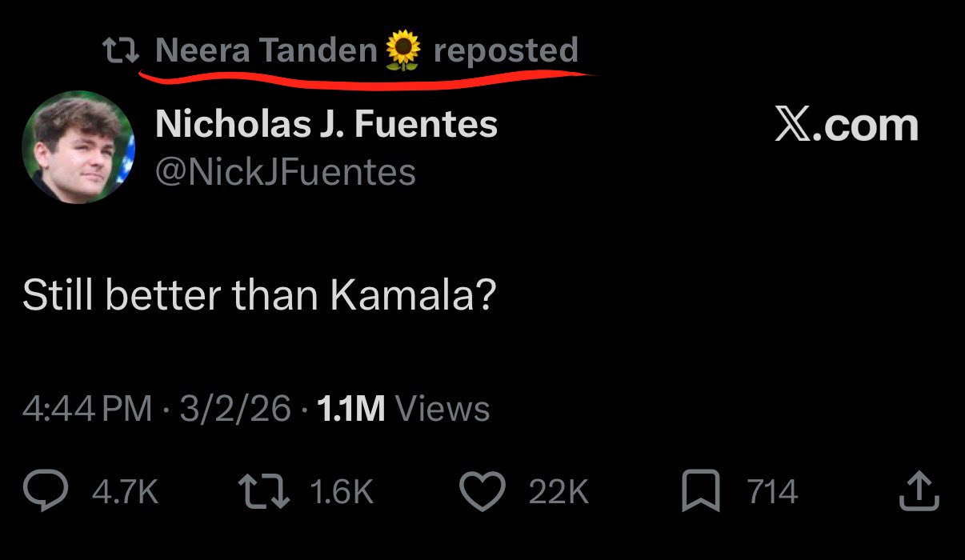View the 1.1M Views analytics
The width and height of the screenshot is (965, 560).
coord(403,409)
